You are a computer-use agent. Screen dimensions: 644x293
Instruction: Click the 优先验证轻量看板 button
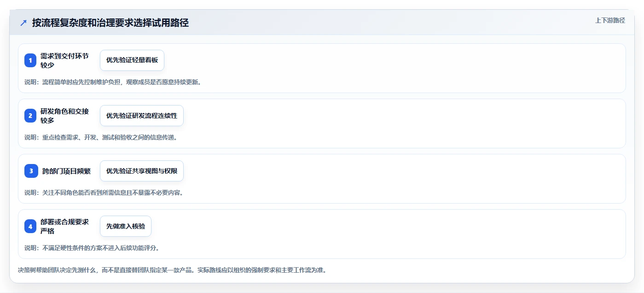pos(132,60)
